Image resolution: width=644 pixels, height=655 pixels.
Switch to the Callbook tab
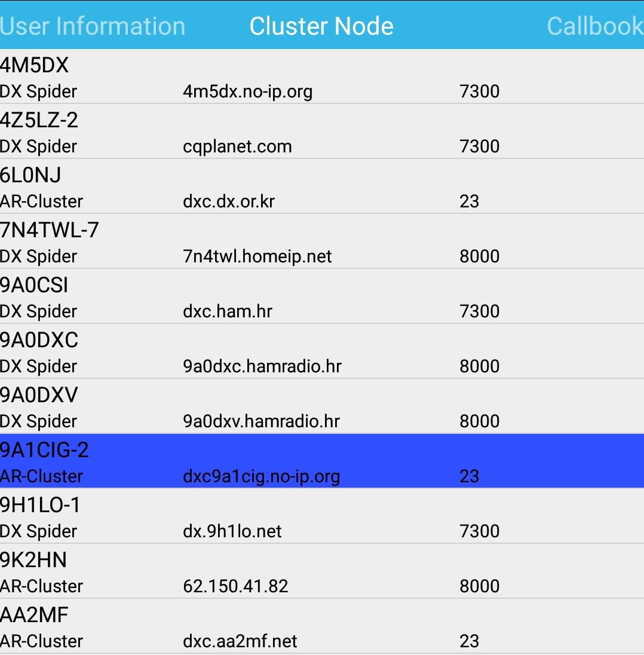[x=594, y=26]
